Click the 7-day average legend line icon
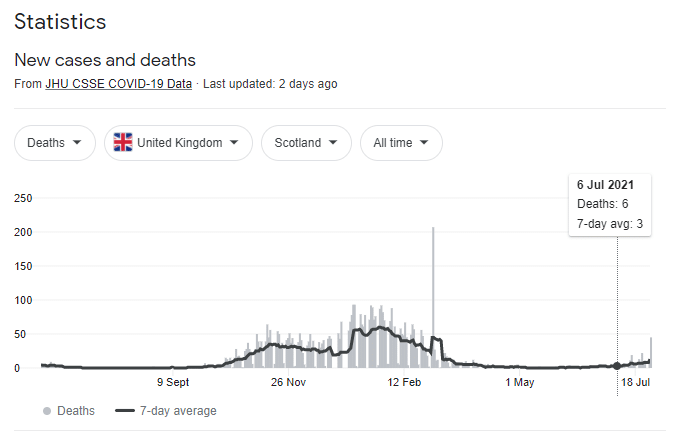 click(125, 411)
